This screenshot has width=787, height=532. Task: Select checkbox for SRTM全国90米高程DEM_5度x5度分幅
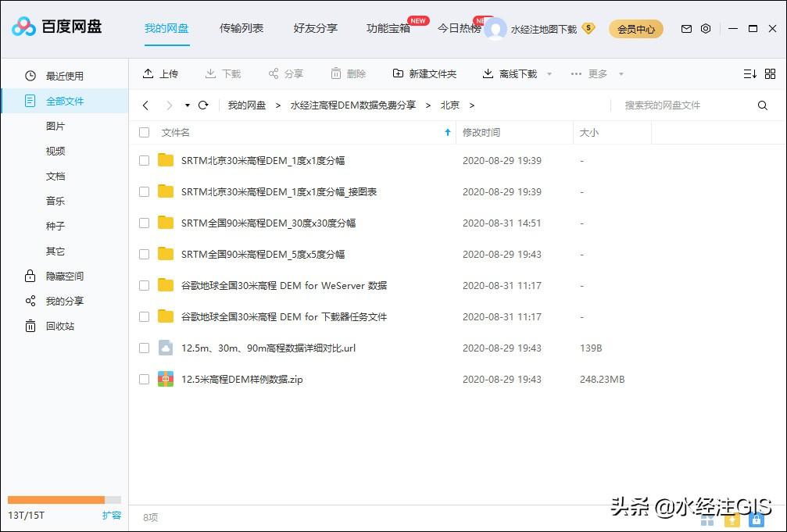pyautogui.click(x=144, y=255)
